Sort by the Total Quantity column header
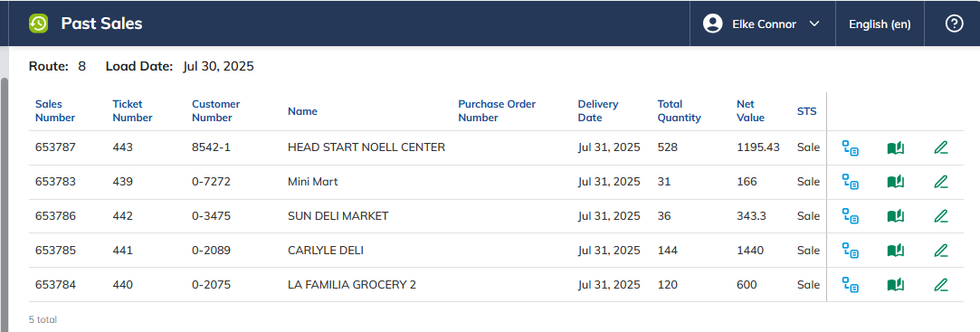This screenshot has width=980, height=332. 679,110
